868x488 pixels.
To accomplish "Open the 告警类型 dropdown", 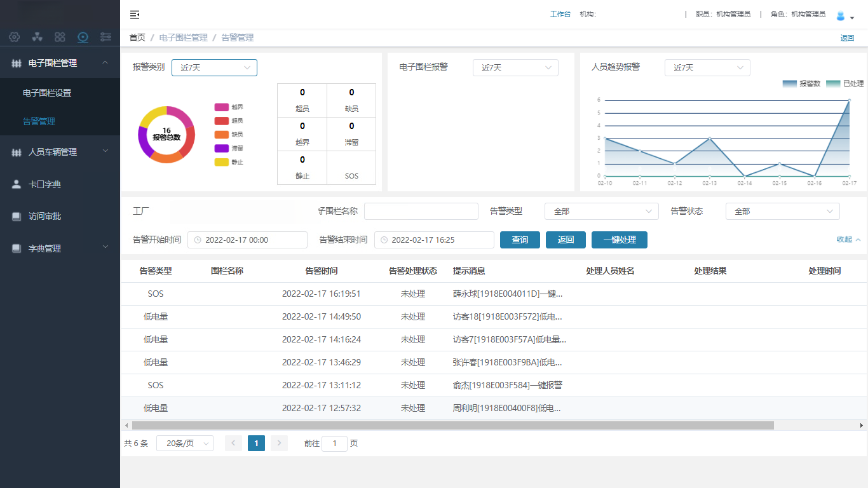I will point(601,212).
